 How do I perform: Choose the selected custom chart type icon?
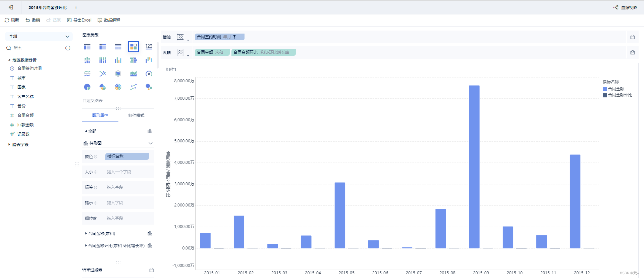(x=133, y=47)
